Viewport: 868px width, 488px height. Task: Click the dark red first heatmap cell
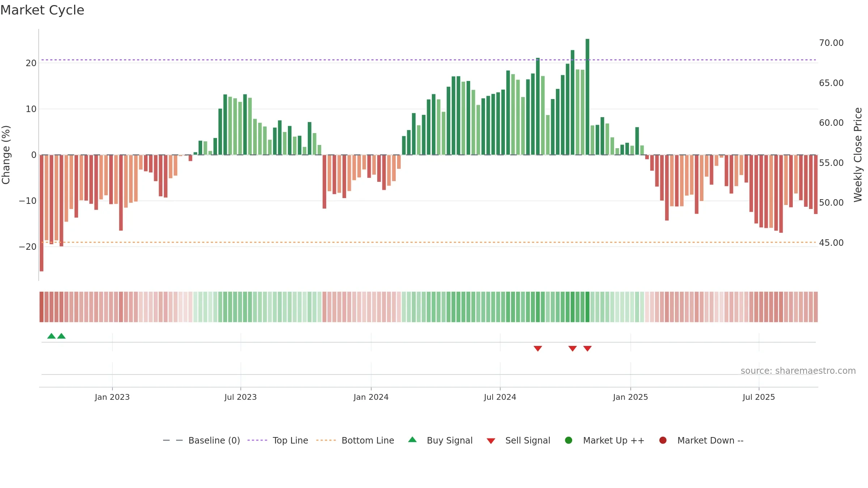pos(42,307)
